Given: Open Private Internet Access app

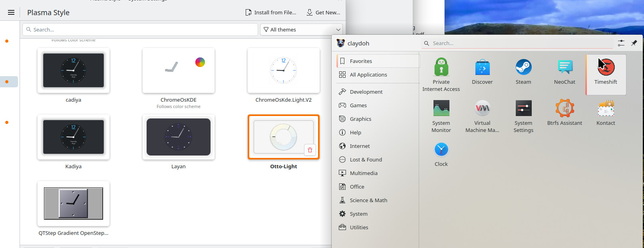Looking at the screenshot, I should click(441, 67).
